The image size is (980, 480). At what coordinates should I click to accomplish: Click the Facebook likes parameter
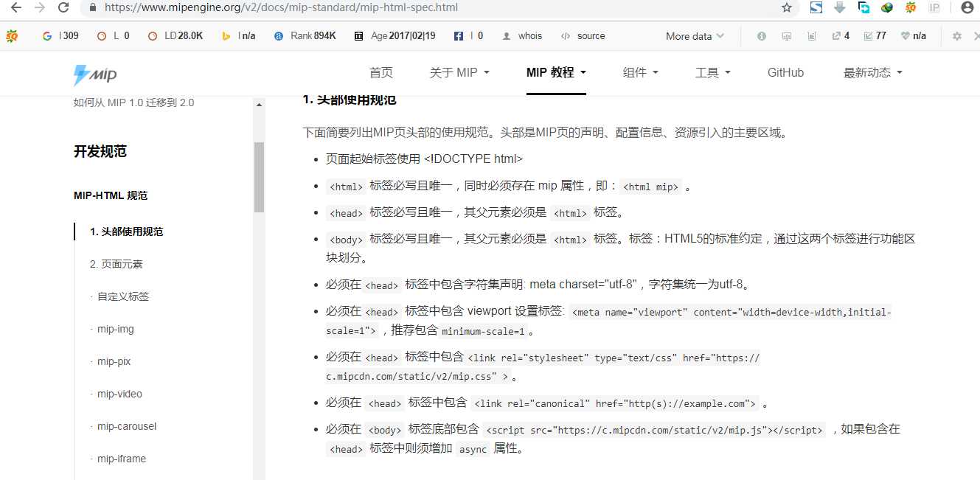tap(468, 35)
